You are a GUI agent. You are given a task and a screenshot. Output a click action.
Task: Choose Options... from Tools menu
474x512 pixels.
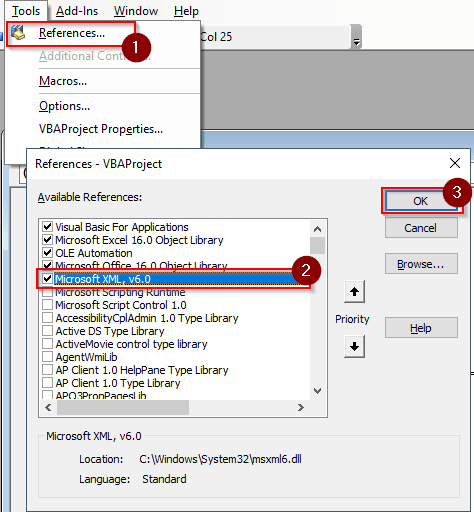tap(64, 106)
